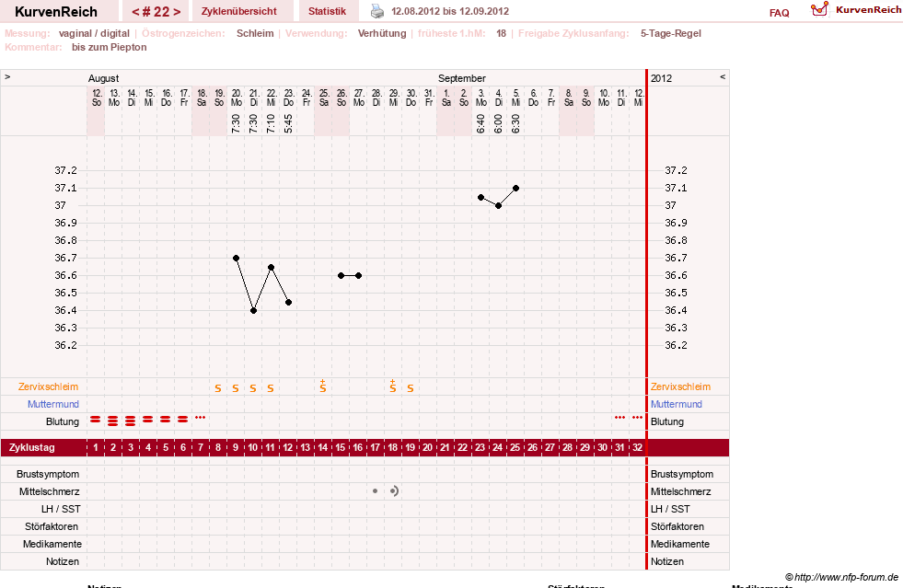
Task: Click the 5:45 measurement time
Action: [288, 123]
